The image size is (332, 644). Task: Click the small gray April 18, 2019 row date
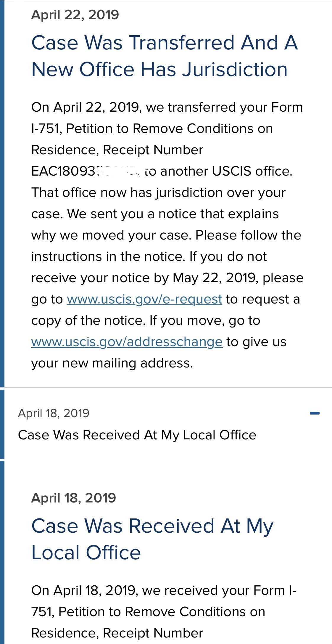point(54,413)
